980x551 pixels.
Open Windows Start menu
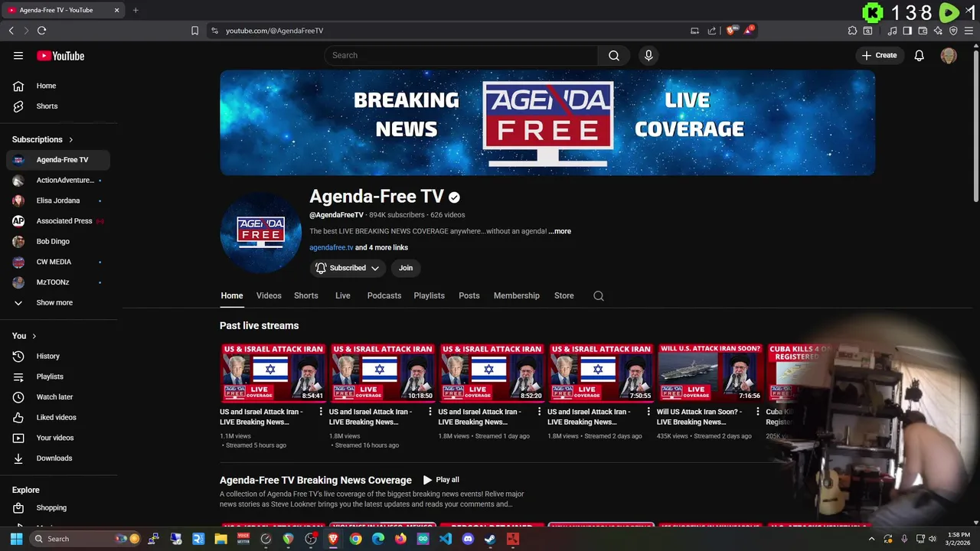point(16,539)
